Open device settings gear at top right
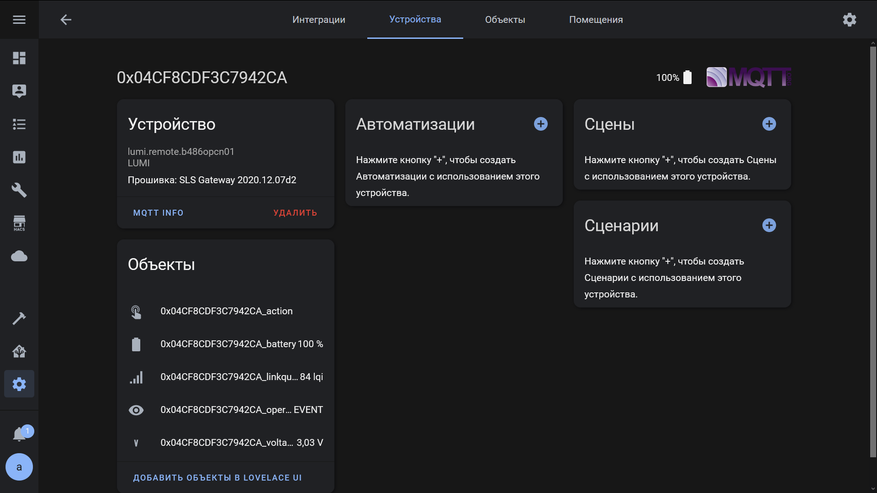Image resolution: width=877 pixels, height=493 pixels. pyautogui.click(x=849, y=20)
